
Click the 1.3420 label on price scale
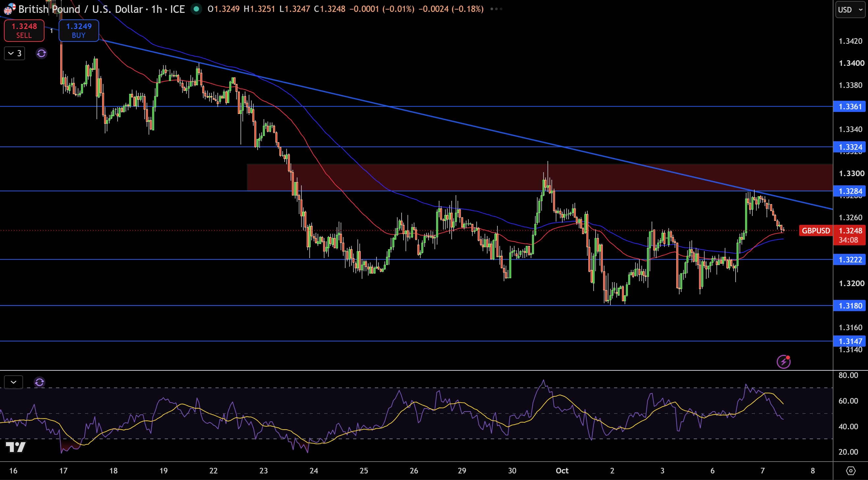coord(851,41)
